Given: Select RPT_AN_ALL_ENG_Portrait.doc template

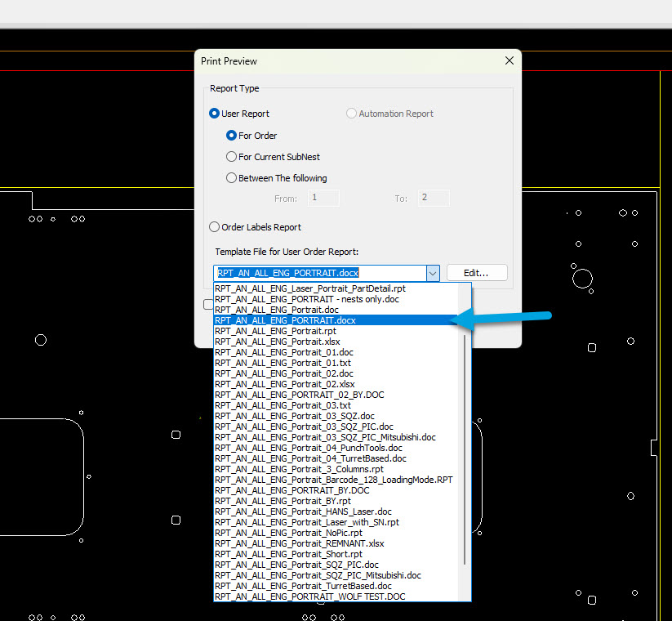Looking at the screenshot, I should tap(336, 310).
